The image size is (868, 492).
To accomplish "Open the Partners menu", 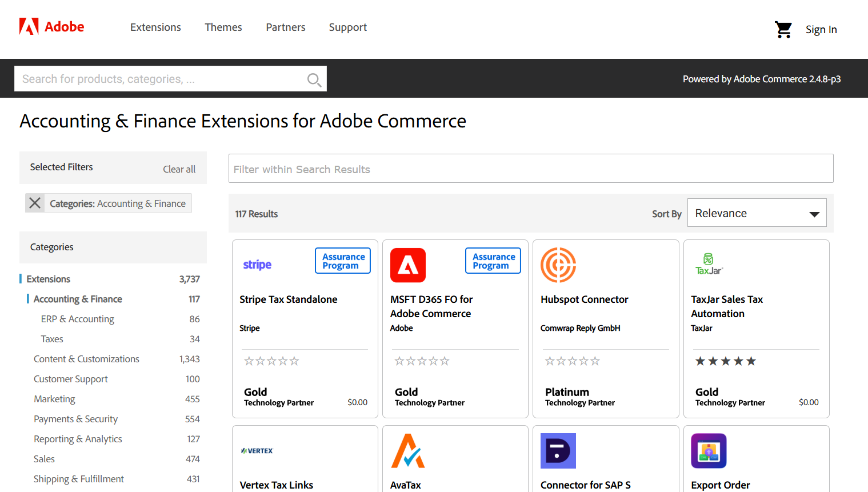I will (286, 27).
